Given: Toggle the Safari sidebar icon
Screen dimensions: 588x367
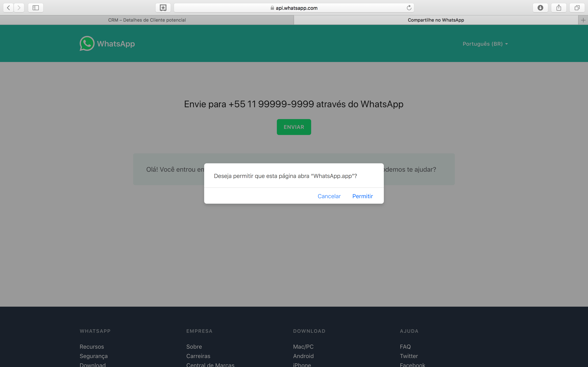Looking at the screenshot, I should tap(36, 8).
